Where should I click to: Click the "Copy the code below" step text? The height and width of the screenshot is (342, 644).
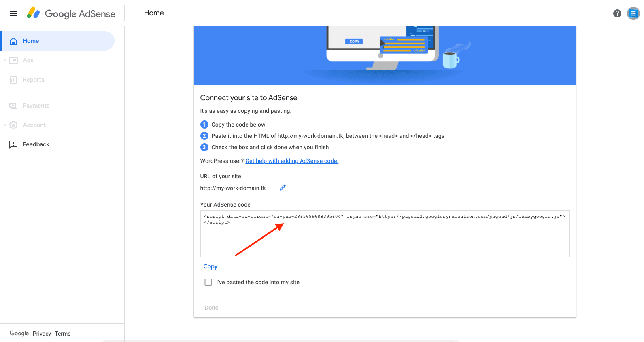pos(238,125)
